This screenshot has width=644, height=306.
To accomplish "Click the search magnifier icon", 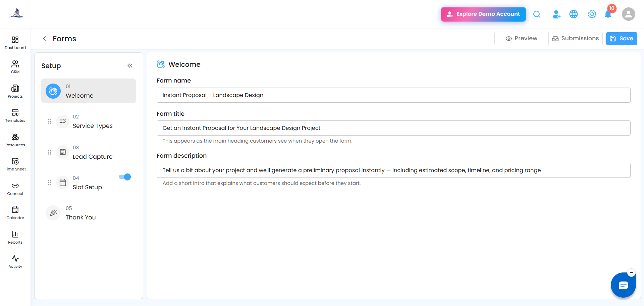I will (x=537, y=14).
